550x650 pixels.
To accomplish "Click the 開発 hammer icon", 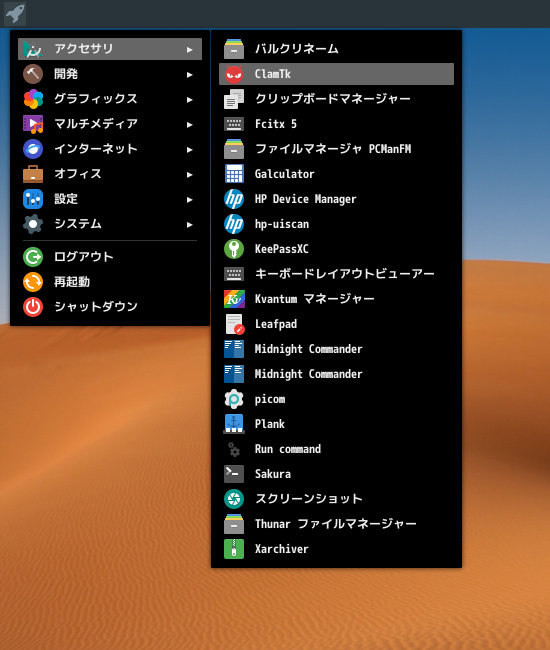I will click(33, 74).
